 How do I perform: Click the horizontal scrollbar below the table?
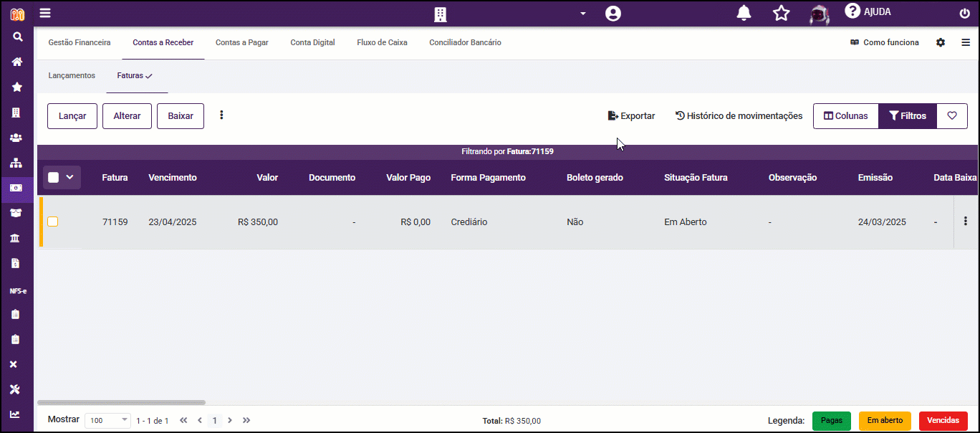pyautogui.click(x=122, y=403)
